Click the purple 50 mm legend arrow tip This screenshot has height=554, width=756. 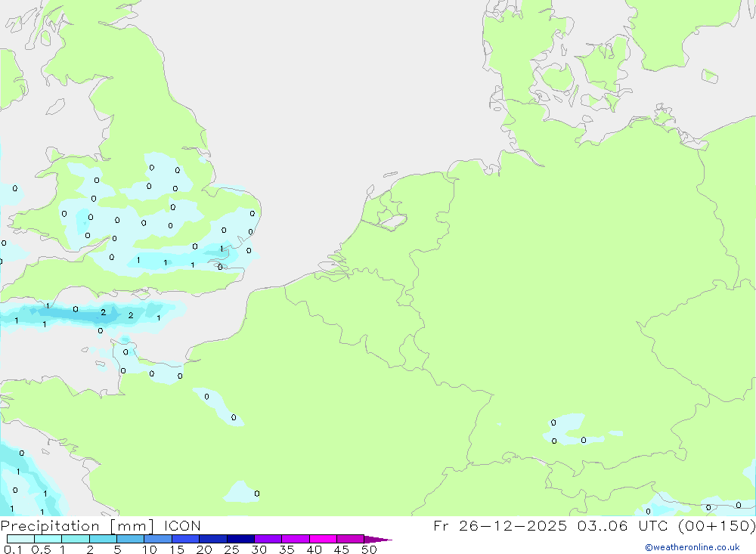pos(378,539)
